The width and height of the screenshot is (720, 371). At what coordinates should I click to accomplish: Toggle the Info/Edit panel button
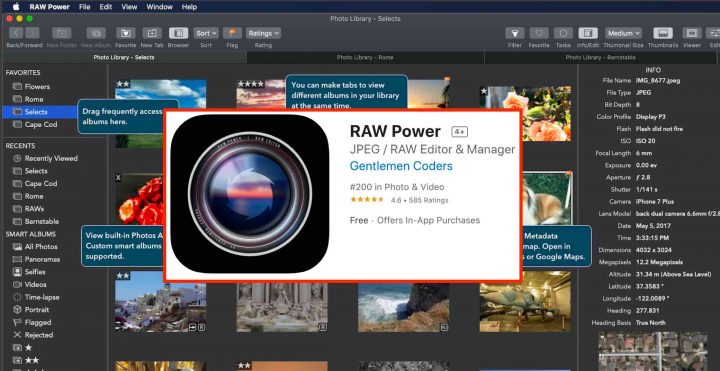coord(588,33)
